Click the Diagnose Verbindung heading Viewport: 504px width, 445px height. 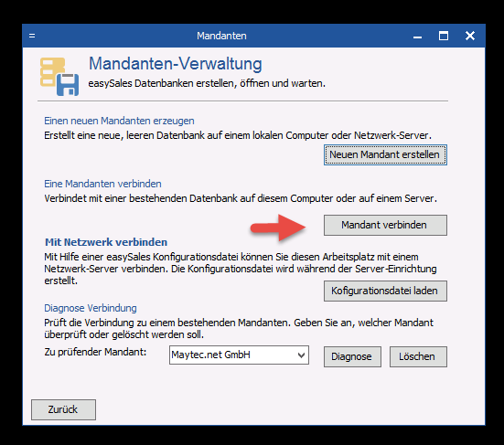pyautogui.click(x=91, y=308)
